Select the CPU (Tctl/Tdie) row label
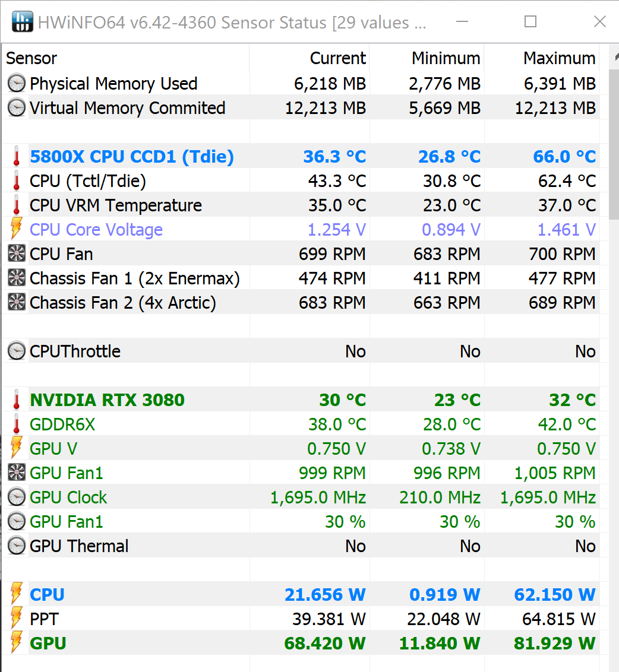 (88, 181)
